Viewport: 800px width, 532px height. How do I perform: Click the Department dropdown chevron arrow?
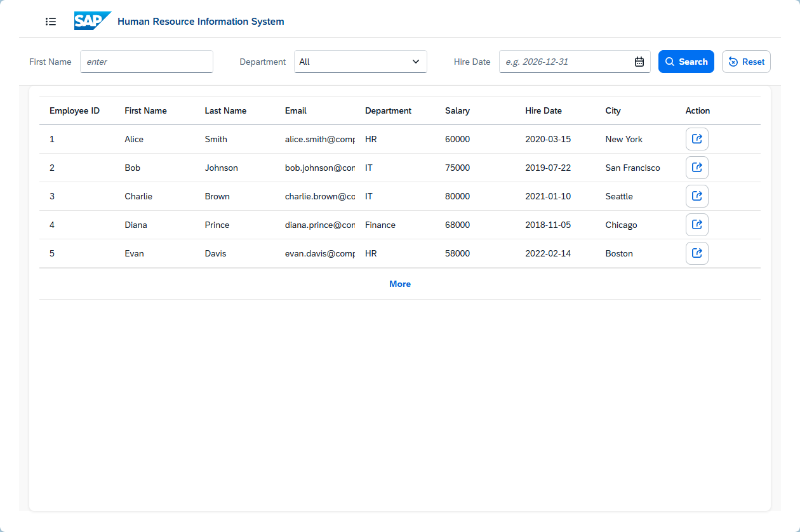416,62
